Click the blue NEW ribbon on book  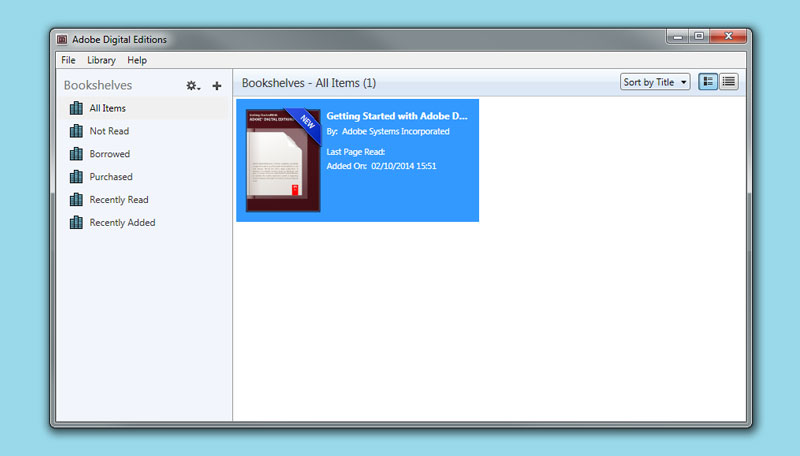[306, 121]
